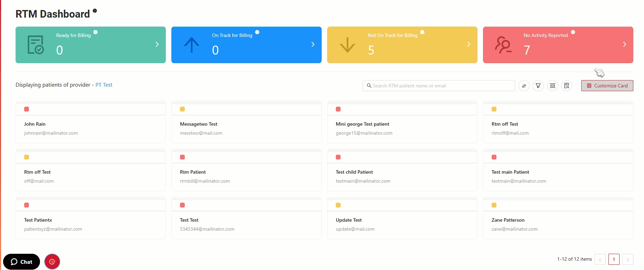Screen dimensions: 644x270
Task: Click the document search report icon
Action: [x=566, y=86]
